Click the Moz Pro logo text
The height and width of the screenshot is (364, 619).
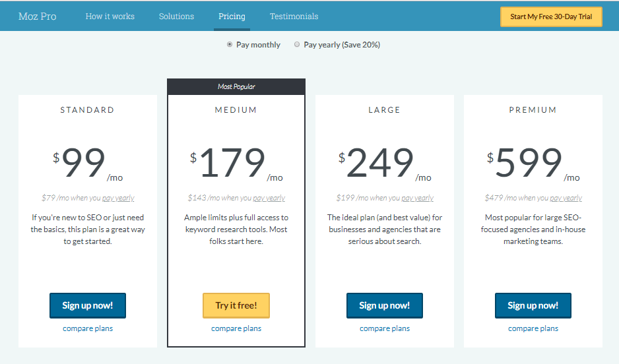37,16
